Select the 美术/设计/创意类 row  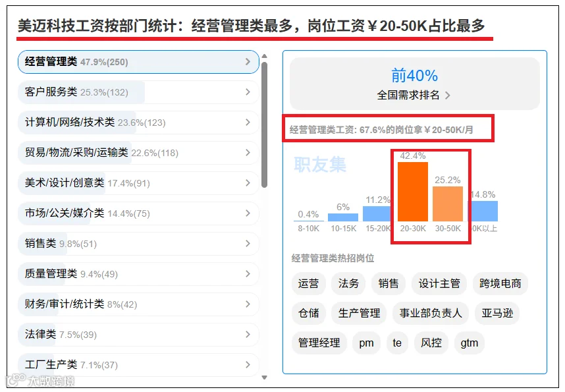click(x=138, y=183)
